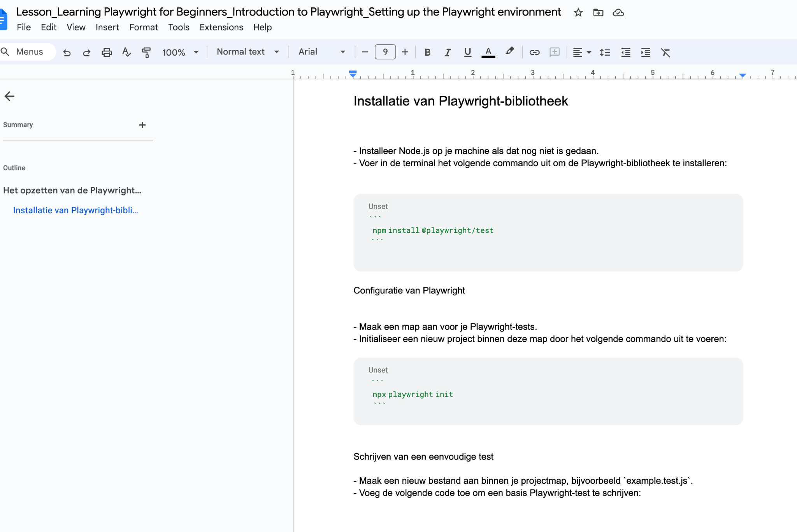This screenshot has width=797, height=532.
Task: Click the font size field showing 9
Action: (x=385, y=52)
